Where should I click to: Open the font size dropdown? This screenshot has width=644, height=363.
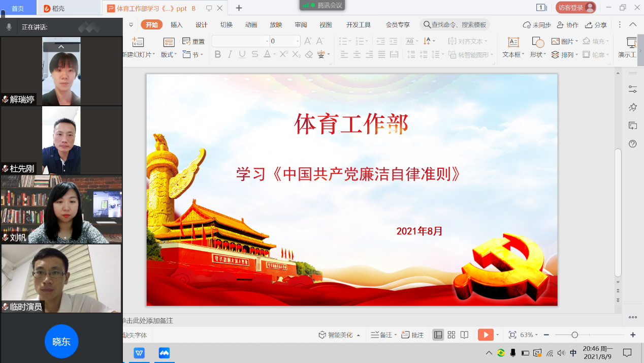pyautogui.click(x=298, y=41)
